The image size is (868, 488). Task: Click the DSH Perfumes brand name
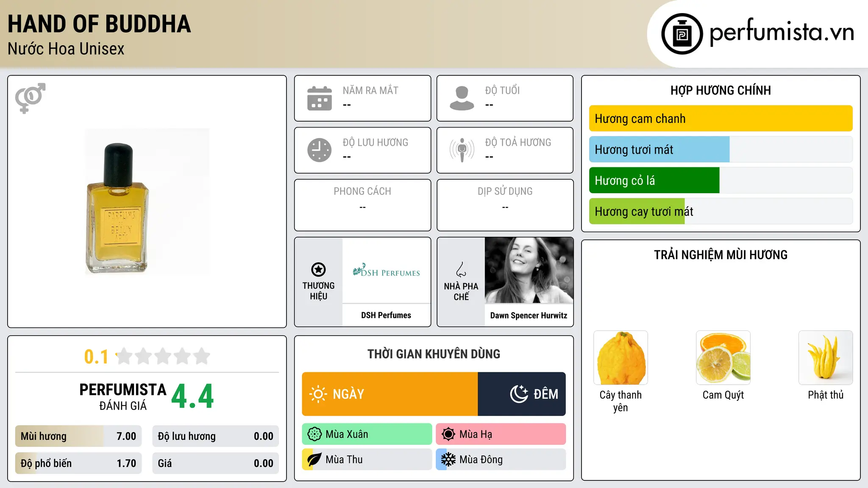click(386, 315)
